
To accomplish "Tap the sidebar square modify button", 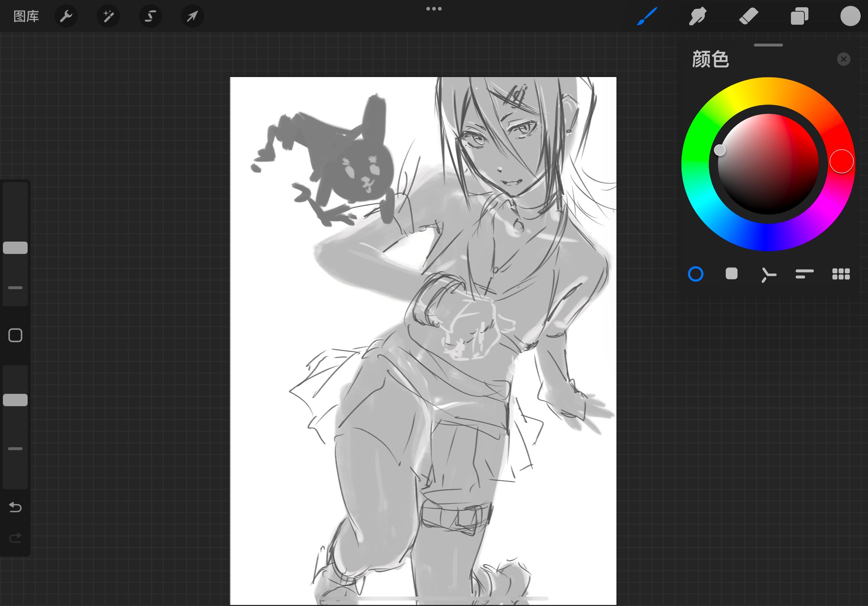I will 15,335.
